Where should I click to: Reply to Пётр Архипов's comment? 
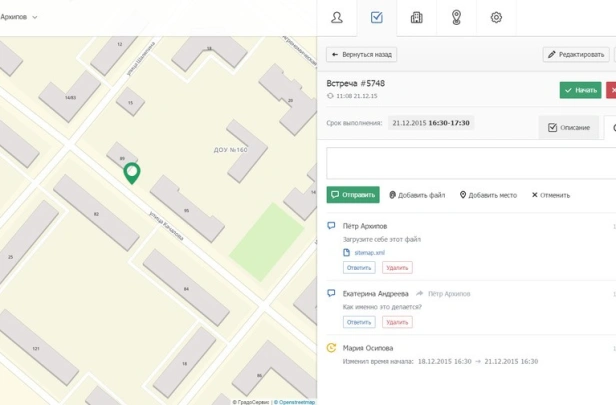click(x=359, y=268)
